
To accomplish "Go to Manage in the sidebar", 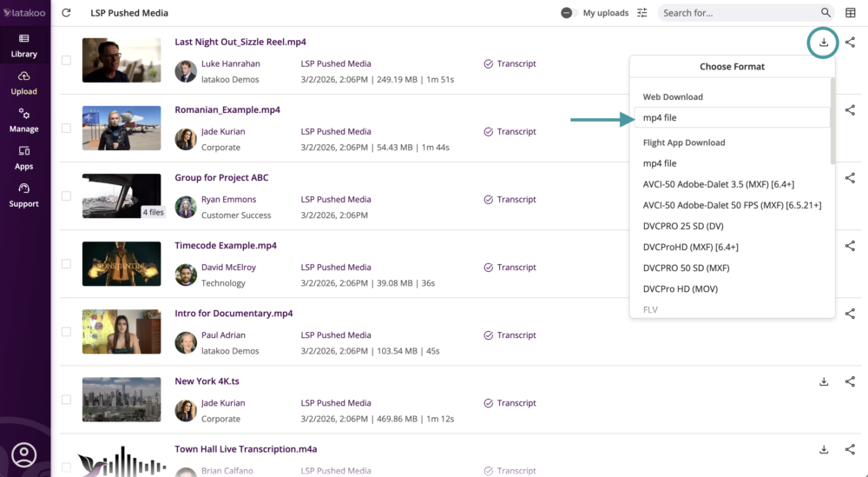I will coord(24,121).
